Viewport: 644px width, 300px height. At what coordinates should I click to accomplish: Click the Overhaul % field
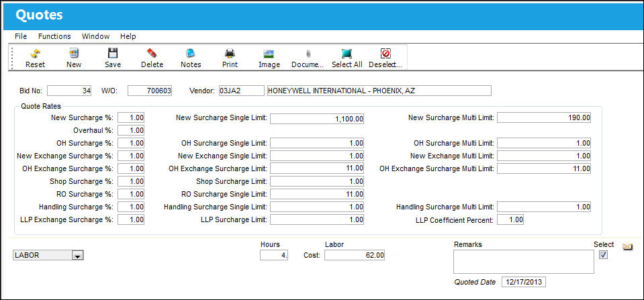131,130
